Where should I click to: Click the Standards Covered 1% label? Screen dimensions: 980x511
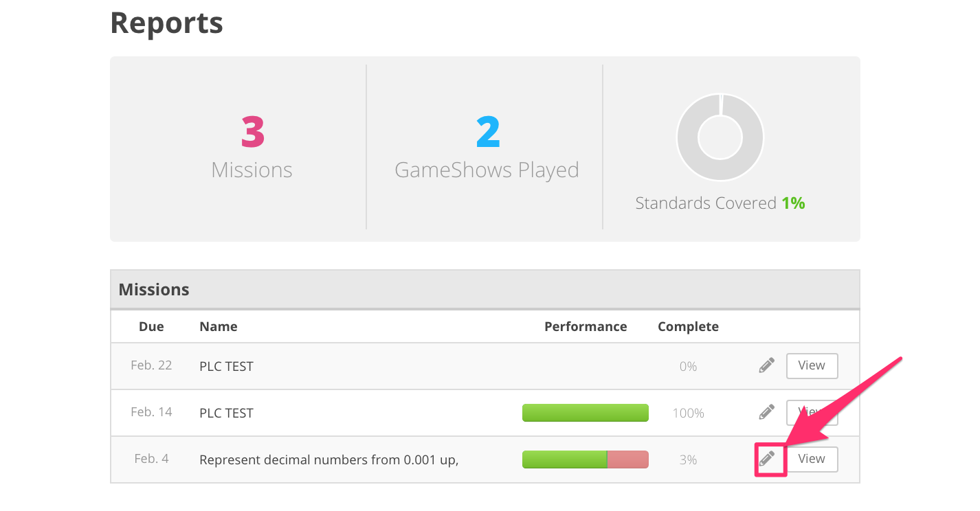coord(720,203)
